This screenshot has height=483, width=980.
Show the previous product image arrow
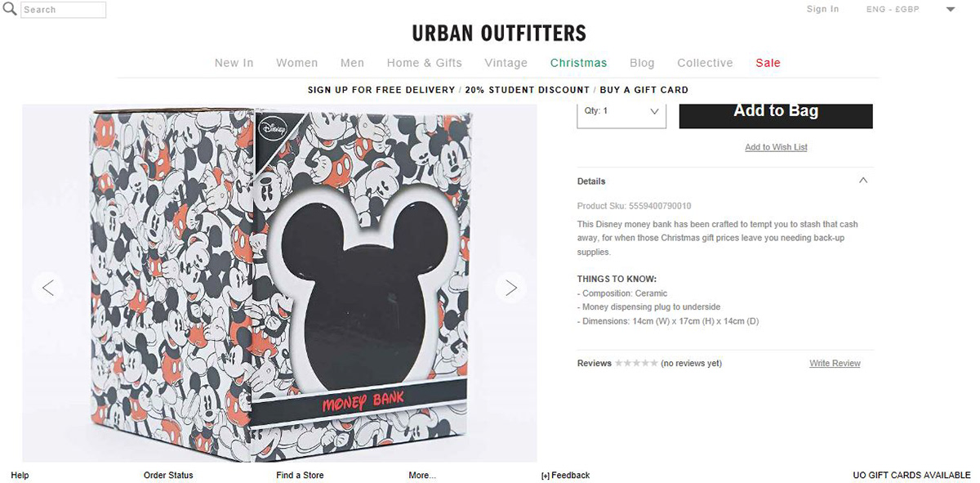(47, 287)
